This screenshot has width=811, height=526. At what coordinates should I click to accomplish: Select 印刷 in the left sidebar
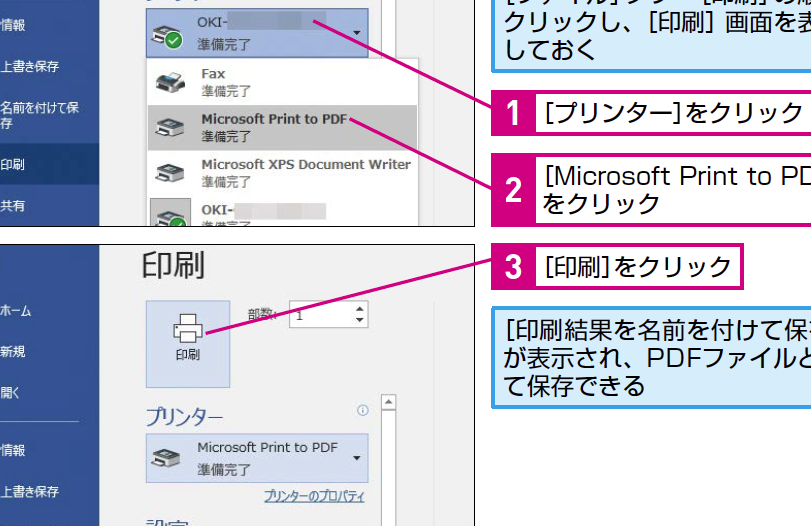[14, 164]
